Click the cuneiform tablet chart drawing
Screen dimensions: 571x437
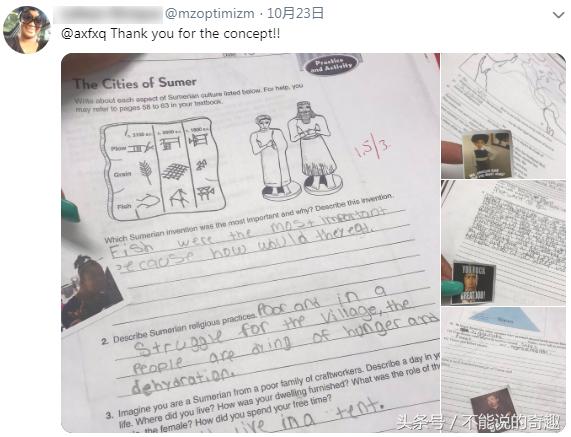[x=163, y=169]
